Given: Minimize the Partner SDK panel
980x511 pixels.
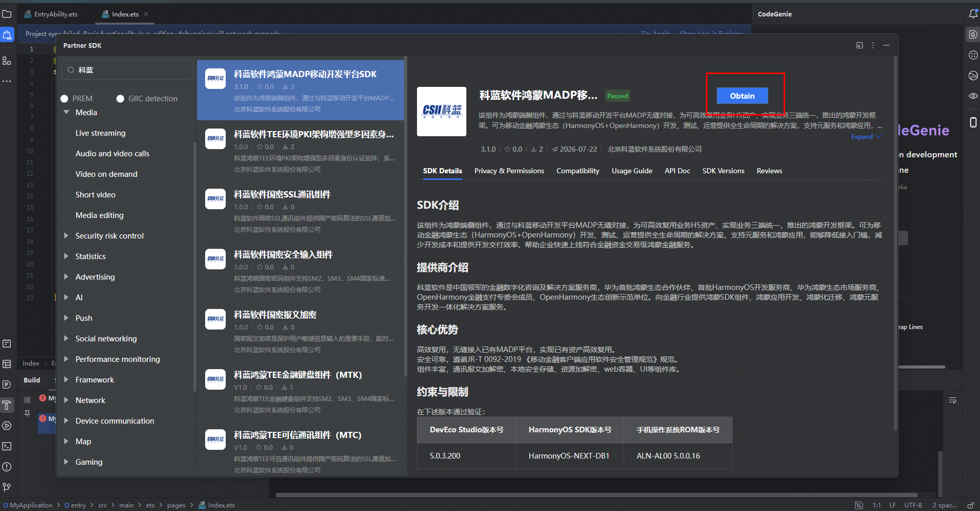Looking at the screenshot, I should click(x=886, y=45).
